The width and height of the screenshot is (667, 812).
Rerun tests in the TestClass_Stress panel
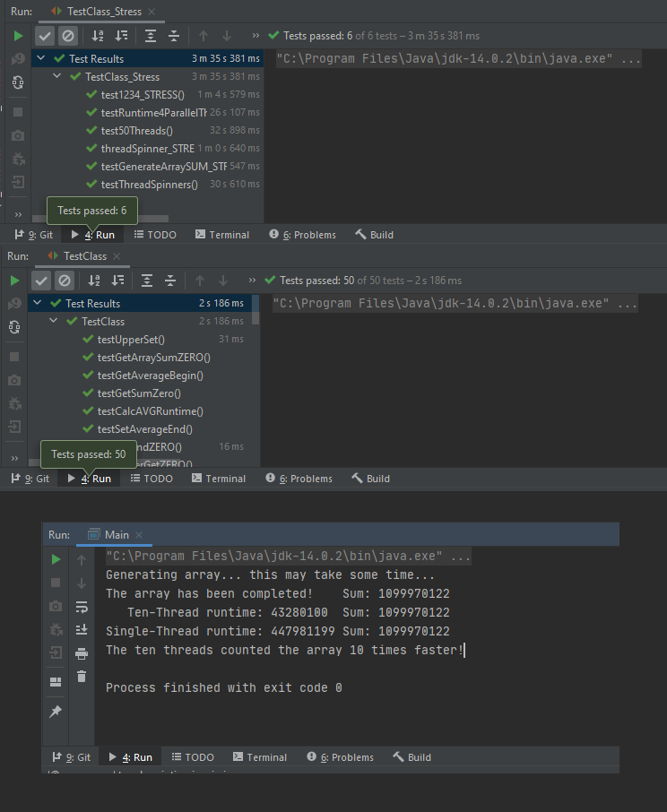(18, 36)
